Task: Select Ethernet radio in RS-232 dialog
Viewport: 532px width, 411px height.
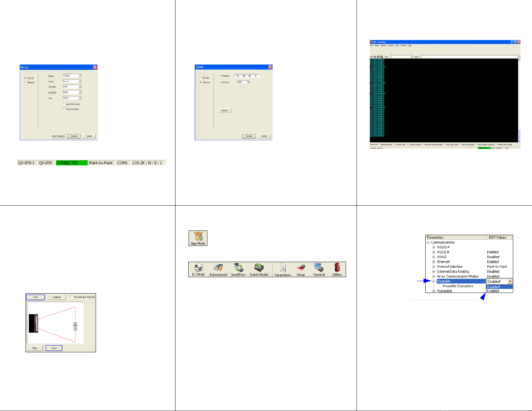Action: coord(25,83)
